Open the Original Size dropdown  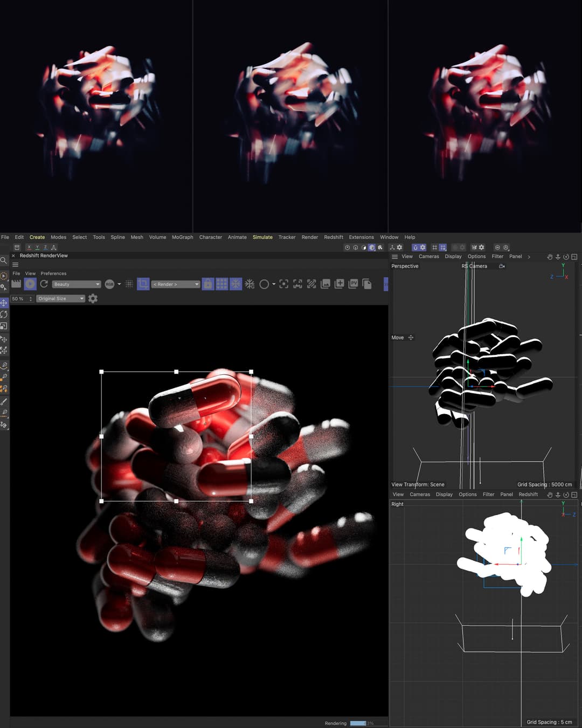click(61, 299)
